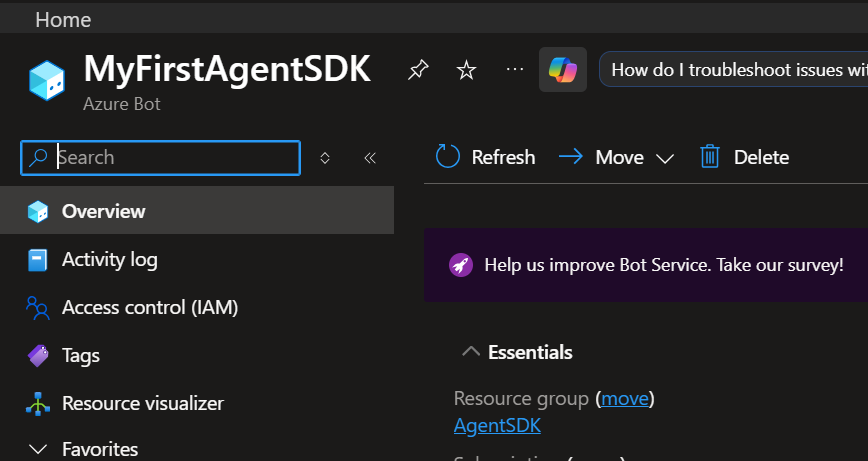Collapse the Essentials section

[x=471, y=352]
